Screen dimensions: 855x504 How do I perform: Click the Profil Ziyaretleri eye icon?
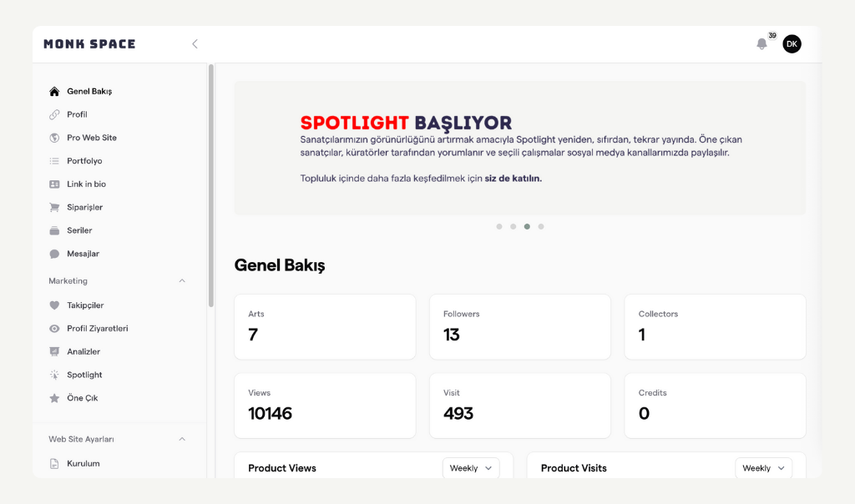click(x=54, y=329)
